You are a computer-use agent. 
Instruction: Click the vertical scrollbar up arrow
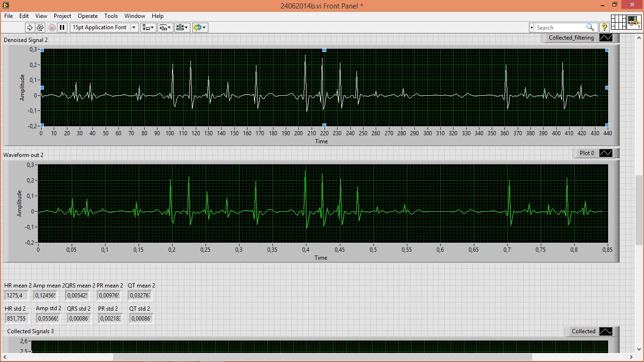[x=639, y=37]
